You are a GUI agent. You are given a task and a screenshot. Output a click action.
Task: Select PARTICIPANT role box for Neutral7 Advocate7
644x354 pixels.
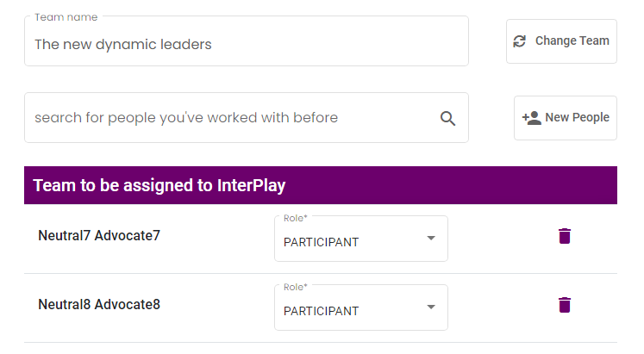coord(361,239)
